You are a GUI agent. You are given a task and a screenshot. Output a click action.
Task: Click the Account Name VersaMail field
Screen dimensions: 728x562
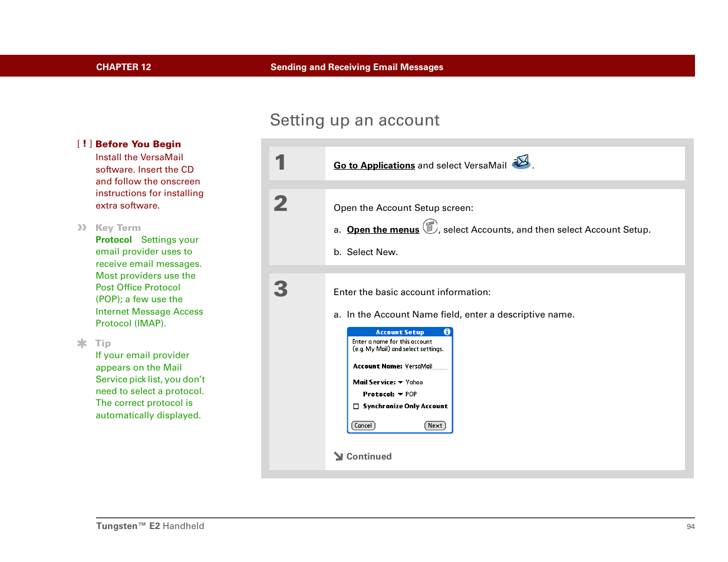point(426,366)
